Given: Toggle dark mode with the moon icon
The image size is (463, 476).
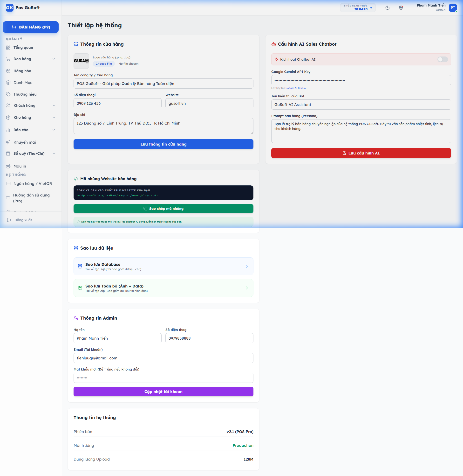Looking at the screenshot, I should coord(387,7).
